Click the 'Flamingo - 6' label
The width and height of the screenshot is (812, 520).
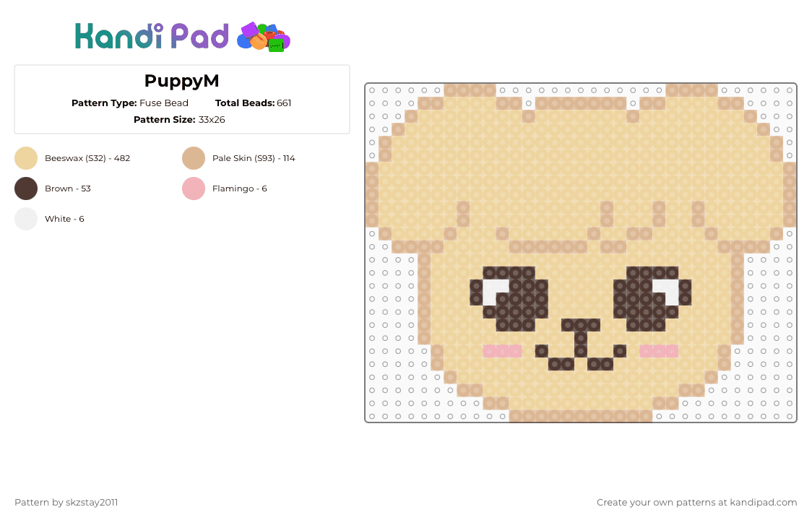point(240,188)
